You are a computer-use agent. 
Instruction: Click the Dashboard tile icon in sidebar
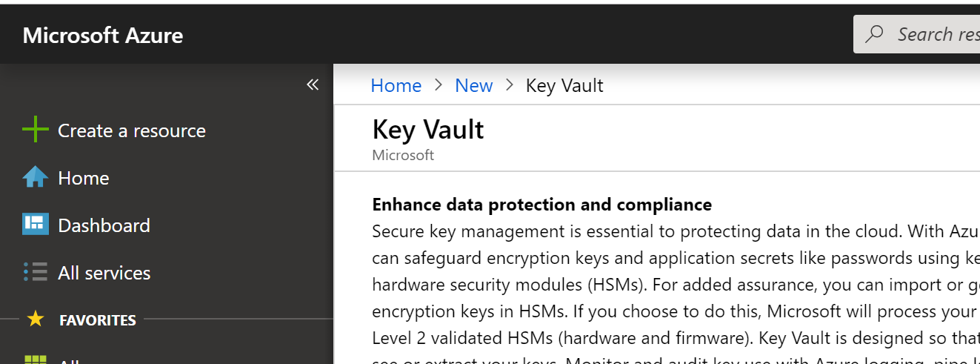35,225
